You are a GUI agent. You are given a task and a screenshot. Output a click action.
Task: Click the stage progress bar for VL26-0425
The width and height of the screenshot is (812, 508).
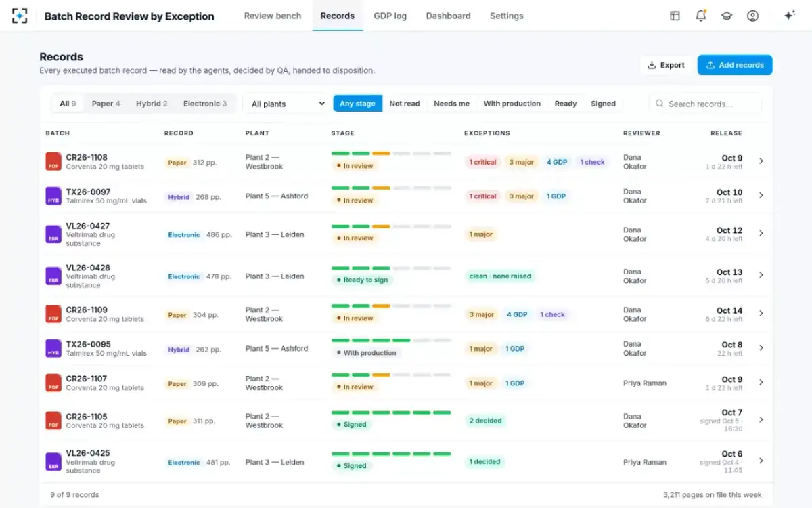tap(391, 454)
